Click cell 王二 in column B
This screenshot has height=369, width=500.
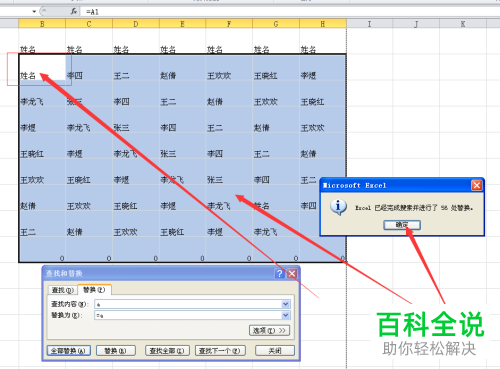(42, 224)
